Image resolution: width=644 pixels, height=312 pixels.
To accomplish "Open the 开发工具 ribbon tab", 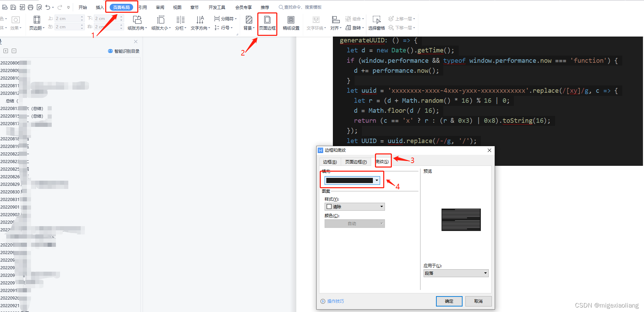I will pyautogui.click(x=217, y=7).
